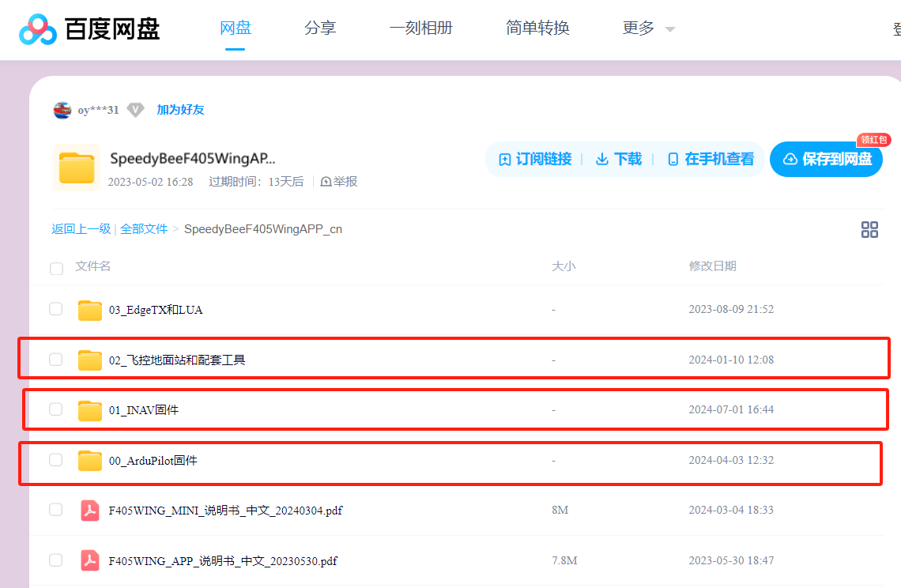
Task: Click 全部文件 breadcrumb link
Action: pyautogui.click(x=144, y=228)
